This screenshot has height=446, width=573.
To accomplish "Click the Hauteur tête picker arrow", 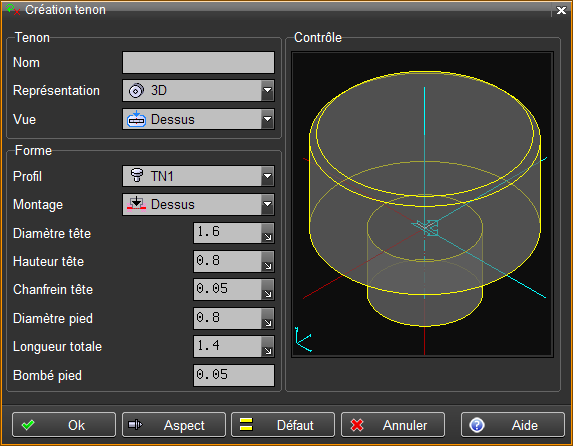I will pyautogui.click(x=267, y=261).
